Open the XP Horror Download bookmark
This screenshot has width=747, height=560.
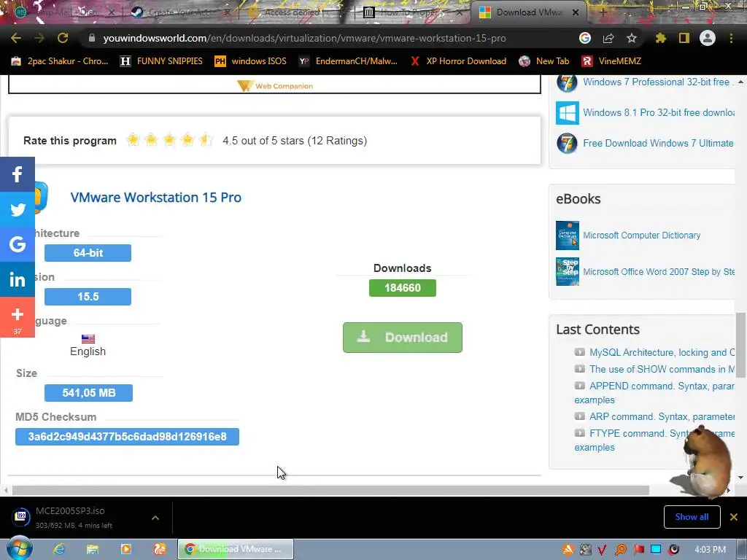click(x=458, y=61)
